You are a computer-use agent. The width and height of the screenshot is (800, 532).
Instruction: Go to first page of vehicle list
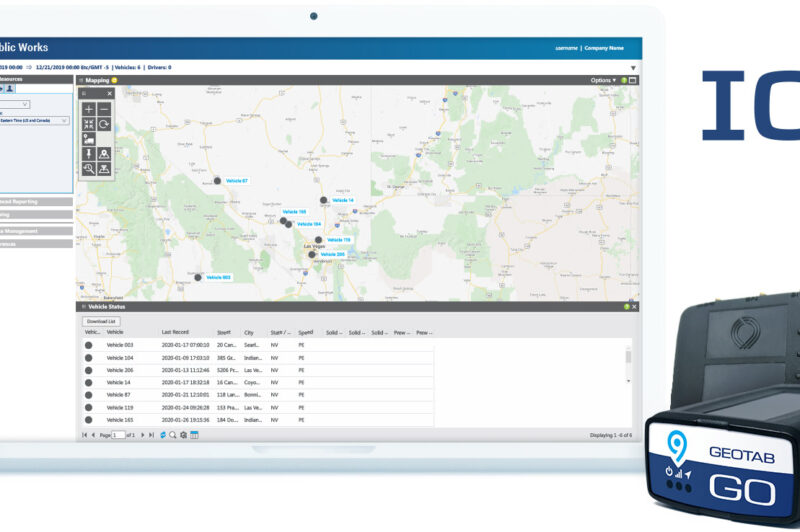(85, 435)
